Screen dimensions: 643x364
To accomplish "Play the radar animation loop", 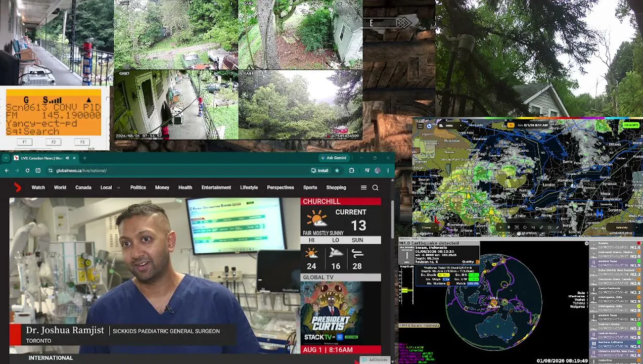I will pyautogui.click(x=500, y=227).
